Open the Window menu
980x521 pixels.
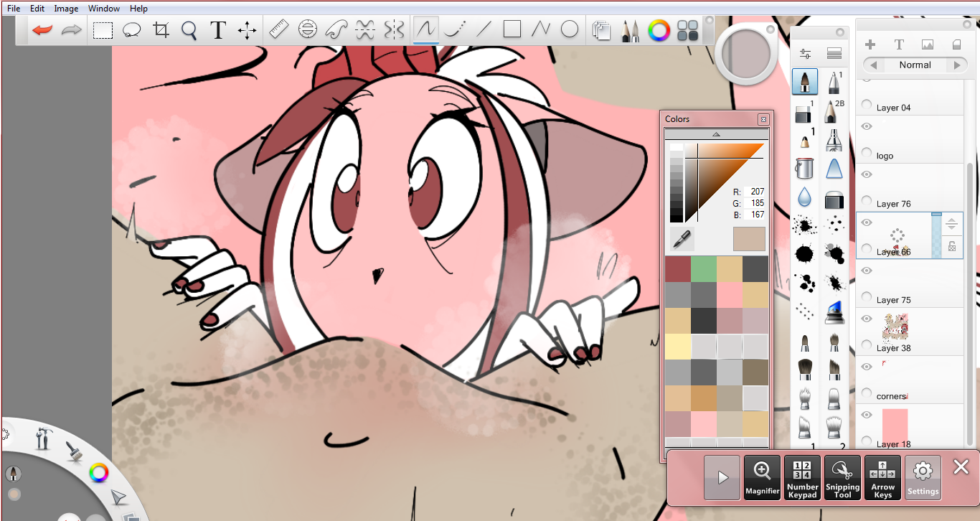click(104, 9)
